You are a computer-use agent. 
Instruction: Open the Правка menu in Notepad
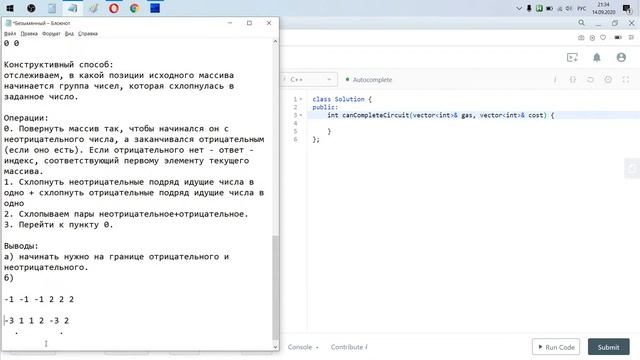[29, 33]
